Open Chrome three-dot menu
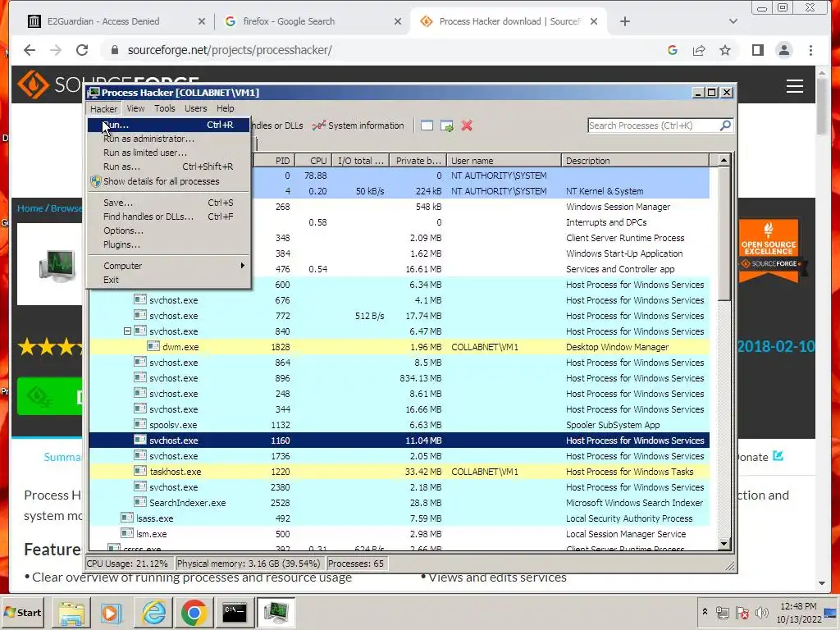This screenshot has height=630, width=840. click(810, 50)
